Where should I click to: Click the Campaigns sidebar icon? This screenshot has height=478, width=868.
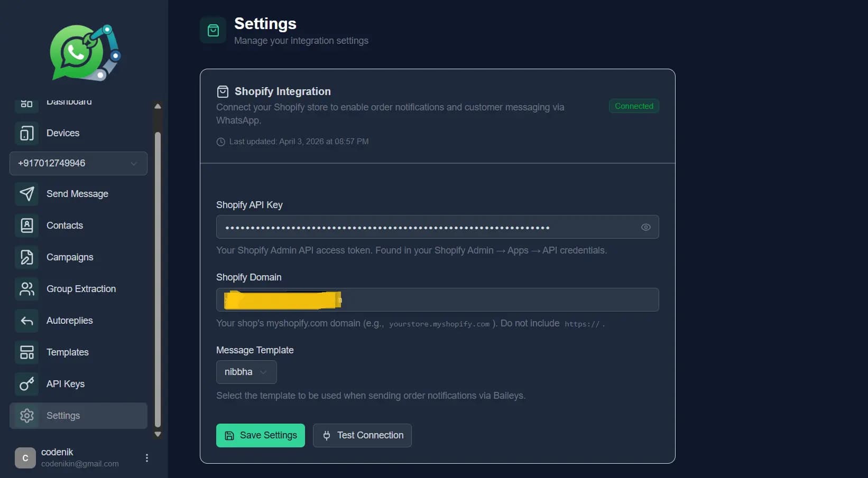(x=26, y=257)
